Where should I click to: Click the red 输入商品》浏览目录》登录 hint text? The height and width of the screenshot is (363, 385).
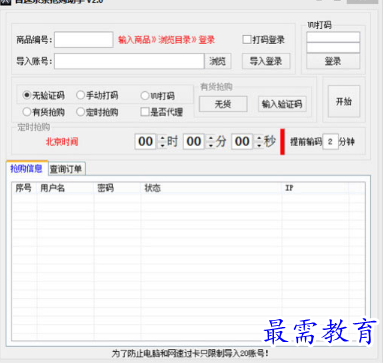166,40
